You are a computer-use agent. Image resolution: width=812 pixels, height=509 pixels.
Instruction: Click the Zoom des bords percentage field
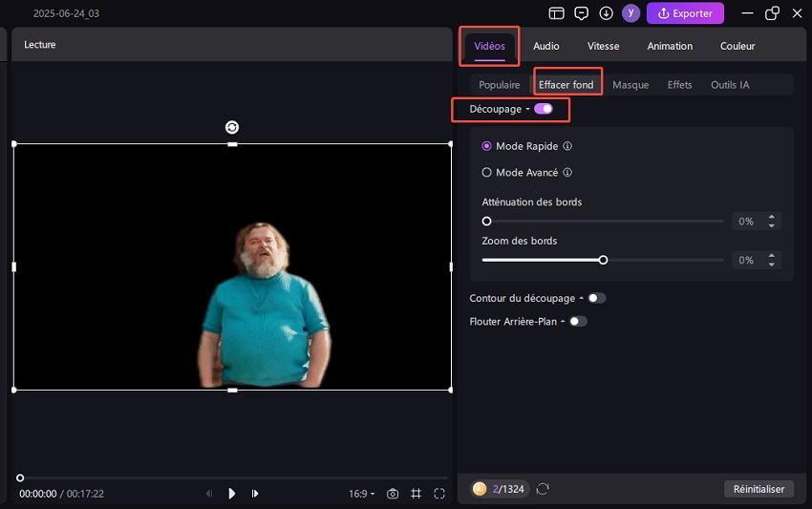click(746, 261)
